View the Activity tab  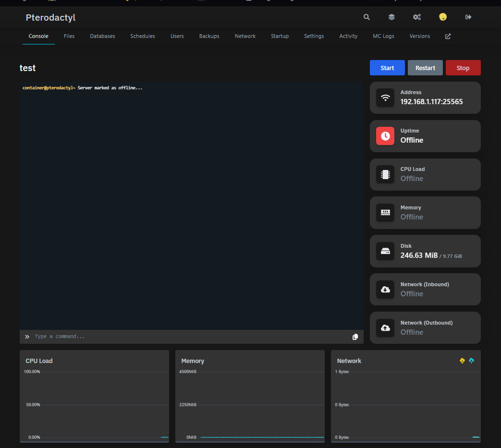pos(348,36)
